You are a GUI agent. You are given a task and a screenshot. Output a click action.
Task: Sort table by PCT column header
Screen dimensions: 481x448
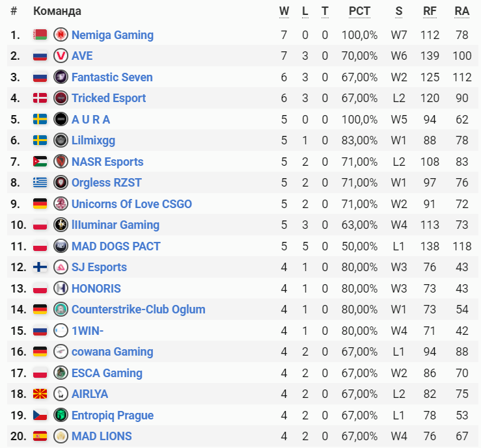[x=359, y=11]
